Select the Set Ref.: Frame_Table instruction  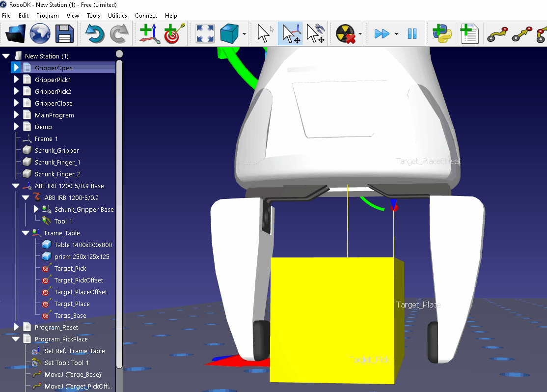point(74,351)
